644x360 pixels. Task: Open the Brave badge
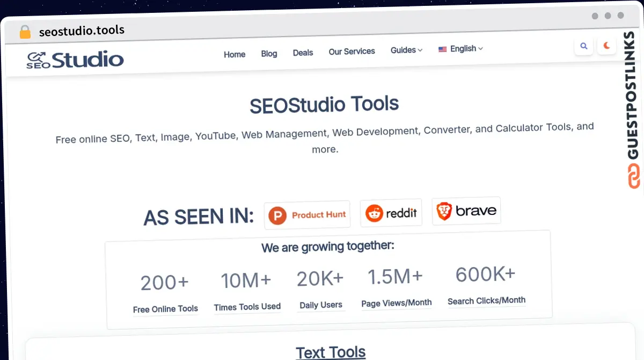(466, 211)
